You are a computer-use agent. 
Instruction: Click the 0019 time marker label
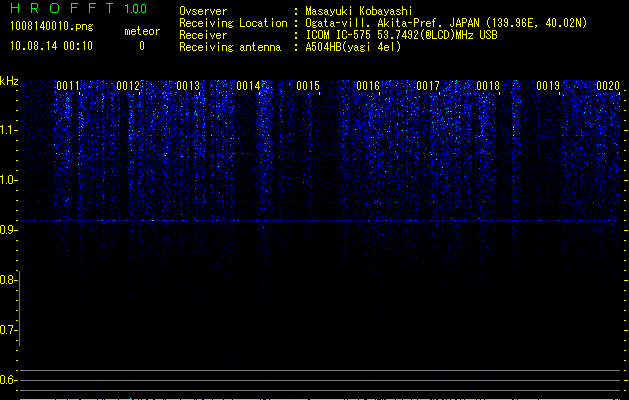[548, 86]
